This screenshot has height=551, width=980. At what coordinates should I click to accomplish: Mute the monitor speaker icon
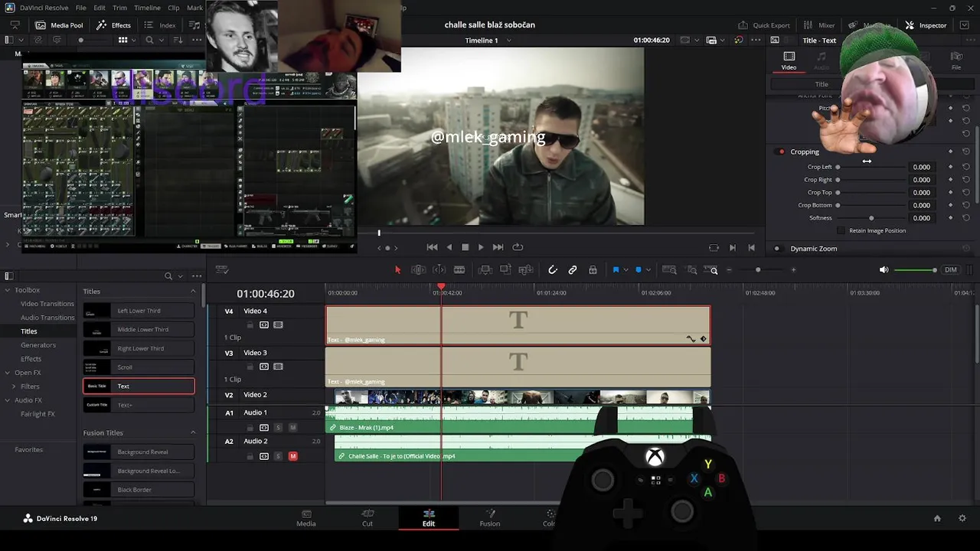click(884, 269)
